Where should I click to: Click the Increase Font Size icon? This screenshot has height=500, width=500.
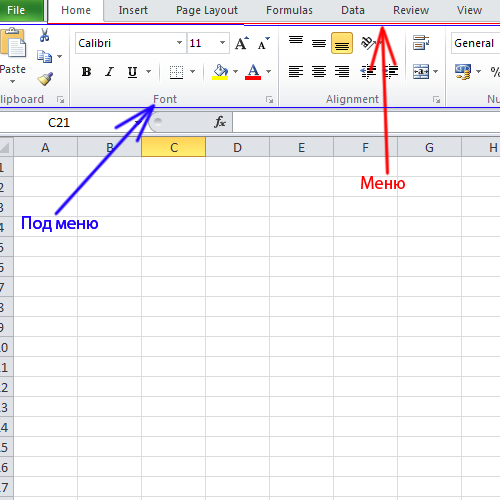pyautogui.click(x=242, y=43)
